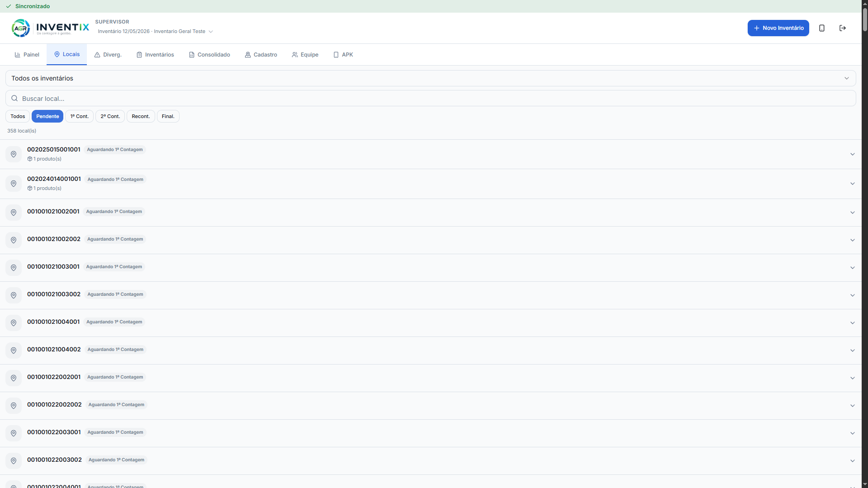Expand row 002025015001001 chevron
The height and width of the screenshot is (488, 868).
(x=852, y=154)
